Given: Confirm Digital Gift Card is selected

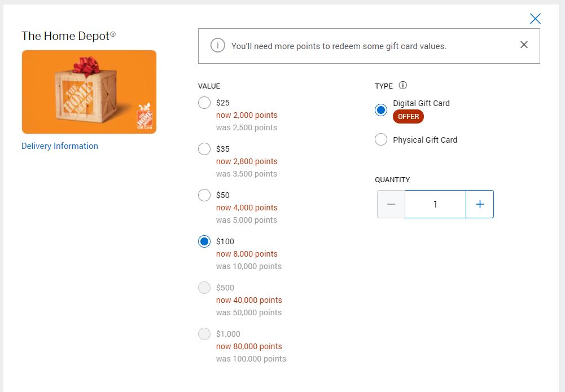Looking at the screenshot, I should coord(381,110).
